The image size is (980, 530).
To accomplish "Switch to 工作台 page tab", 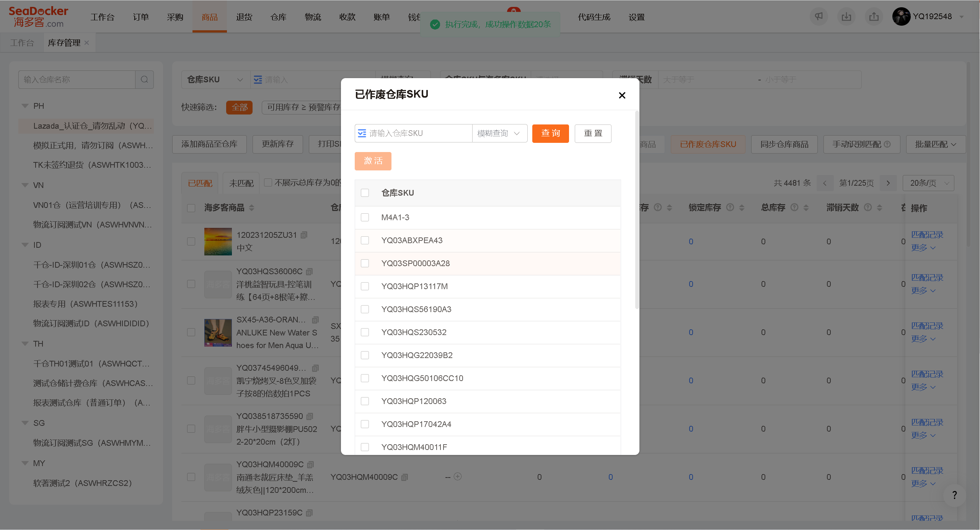I will 22,43.
